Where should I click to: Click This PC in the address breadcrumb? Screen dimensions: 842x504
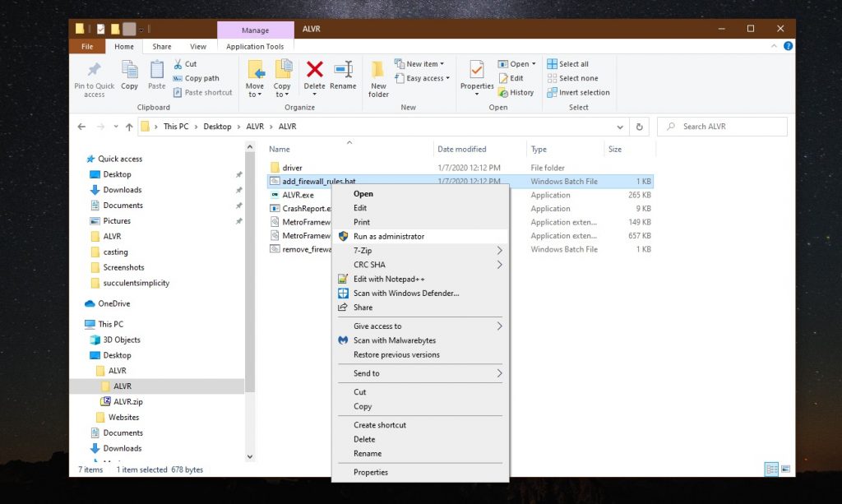coord(176,127)
